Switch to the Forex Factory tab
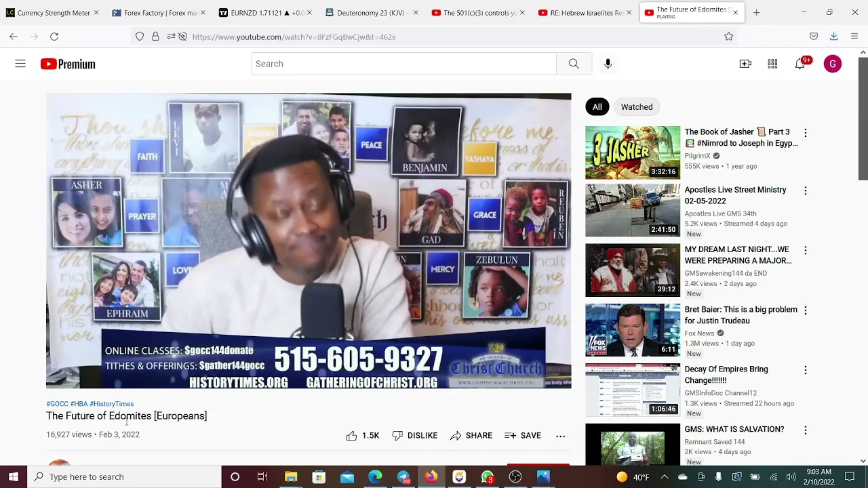 pos(158,12)
